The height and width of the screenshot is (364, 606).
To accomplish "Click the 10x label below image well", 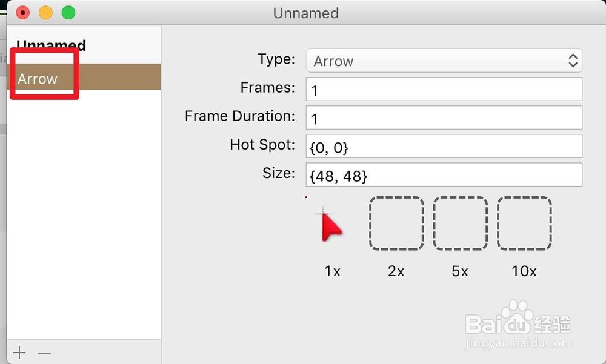I will (x=524, y=271).
